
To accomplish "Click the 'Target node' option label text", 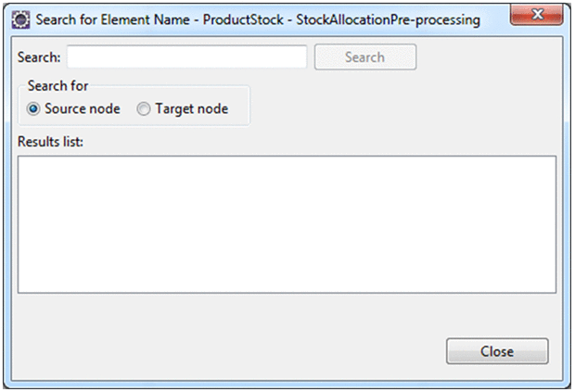I will click(x=191, y=108).
